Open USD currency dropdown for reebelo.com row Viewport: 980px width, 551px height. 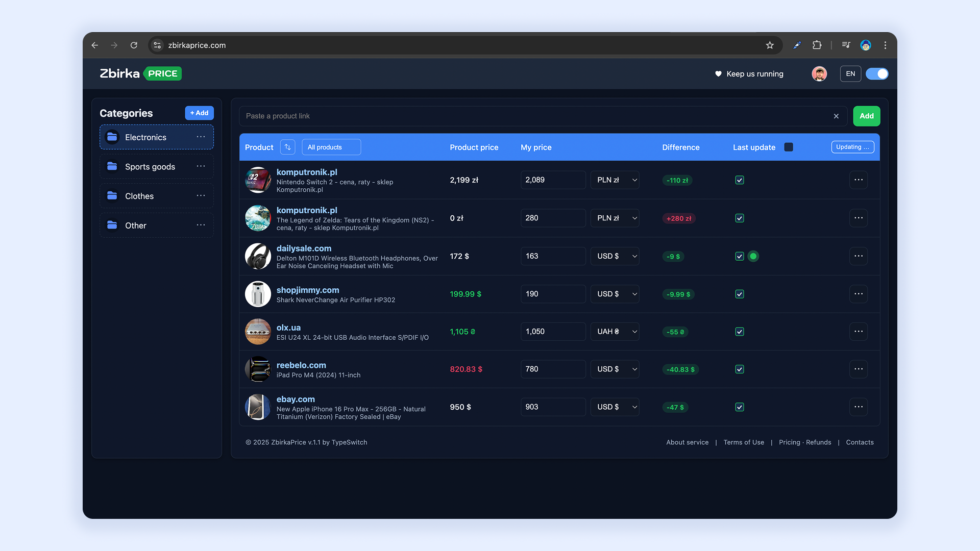615,369
